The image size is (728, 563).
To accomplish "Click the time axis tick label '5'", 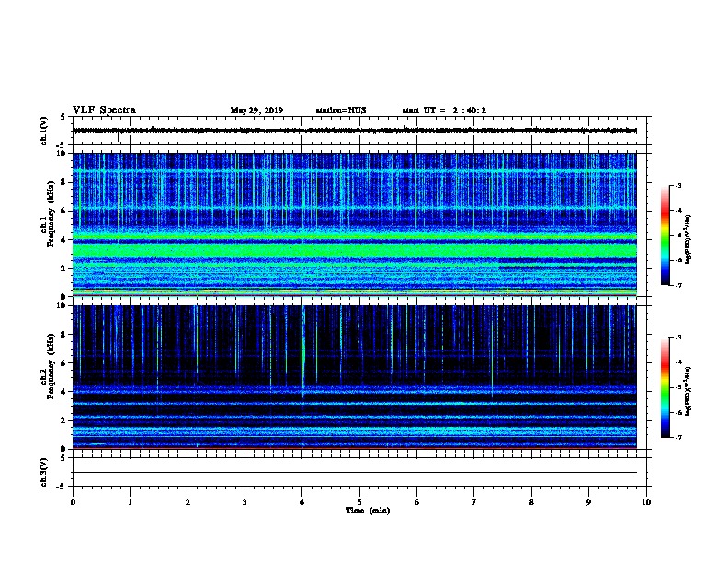I will point(359,502).
